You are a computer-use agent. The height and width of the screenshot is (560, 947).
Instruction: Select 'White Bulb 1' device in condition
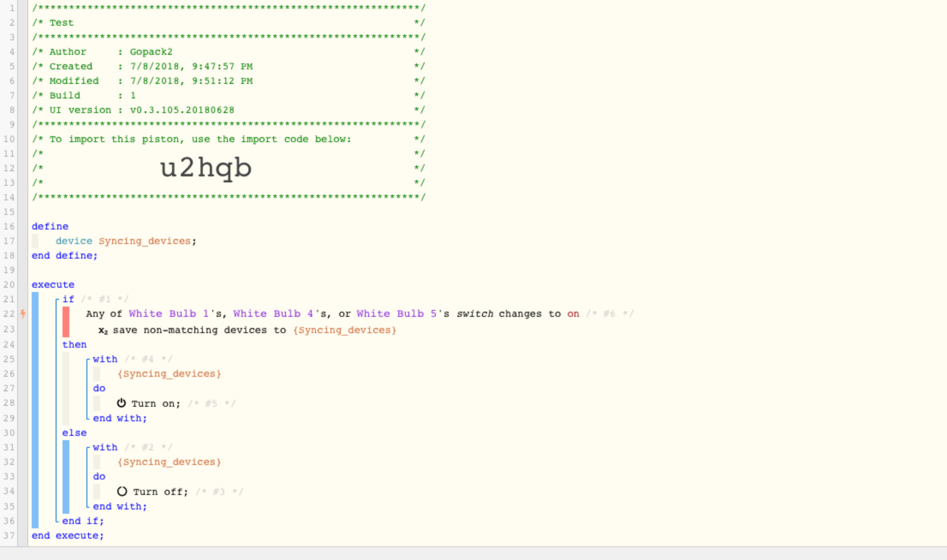tap(169, 314)
